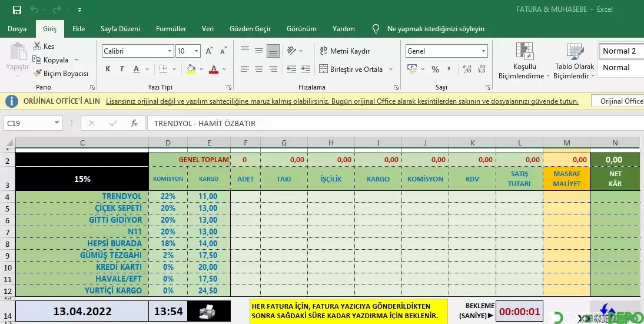This screenshot has width=644, height=324.
Task: Toggle bold formatting K
Action: [x=108, y=69]
